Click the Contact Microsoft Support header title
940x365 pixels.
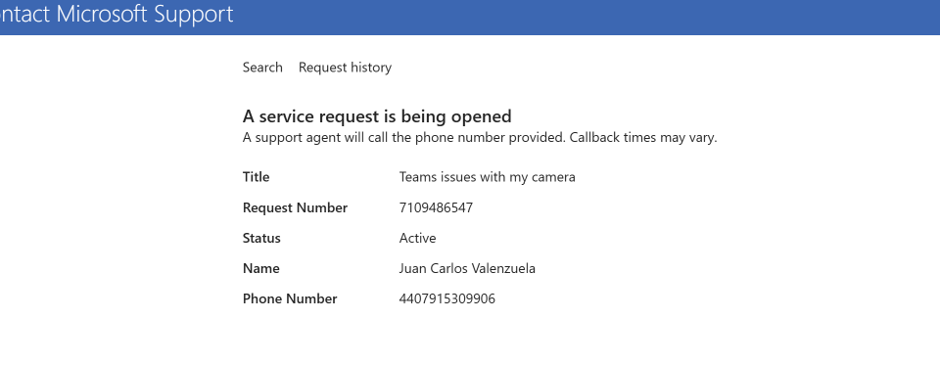[116, 14]
